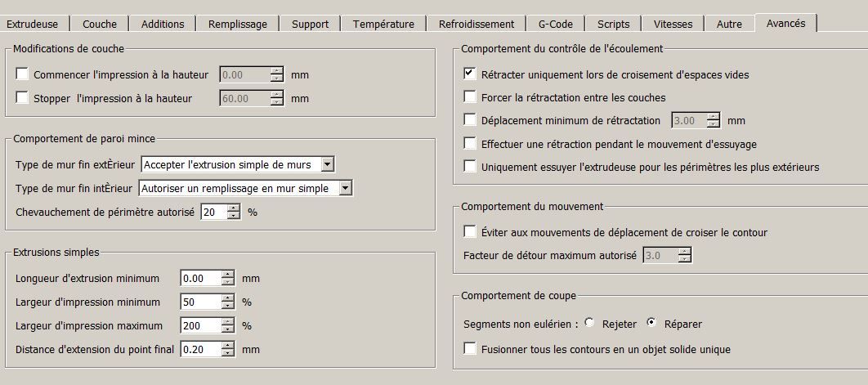The width and height of the screenshot is (868, 385).
Task: Select the Rejeter radio button
Action: 589,324
